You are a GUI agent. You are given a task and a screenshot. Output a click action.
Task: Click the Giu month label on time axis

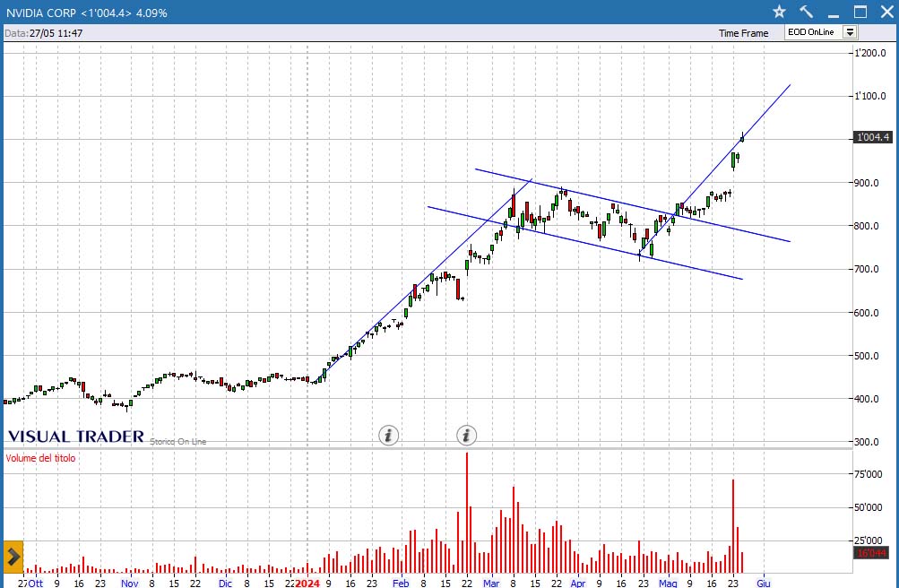pos(763,583)
